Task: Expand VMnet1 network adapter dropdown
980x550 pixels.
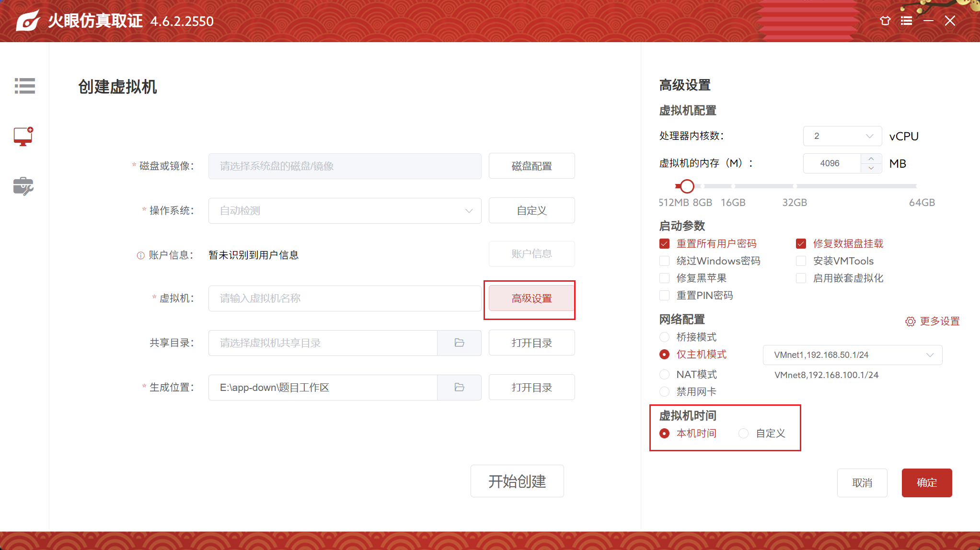Action: [852, 355]
